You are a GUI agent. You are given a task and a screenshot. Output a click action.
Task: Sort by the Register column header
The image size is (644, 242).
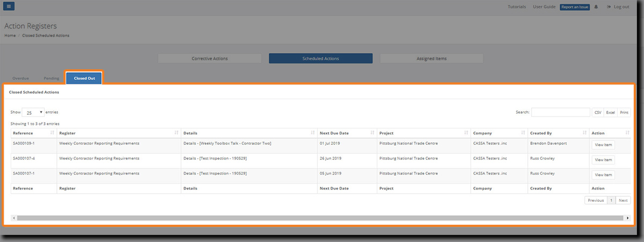119,133
